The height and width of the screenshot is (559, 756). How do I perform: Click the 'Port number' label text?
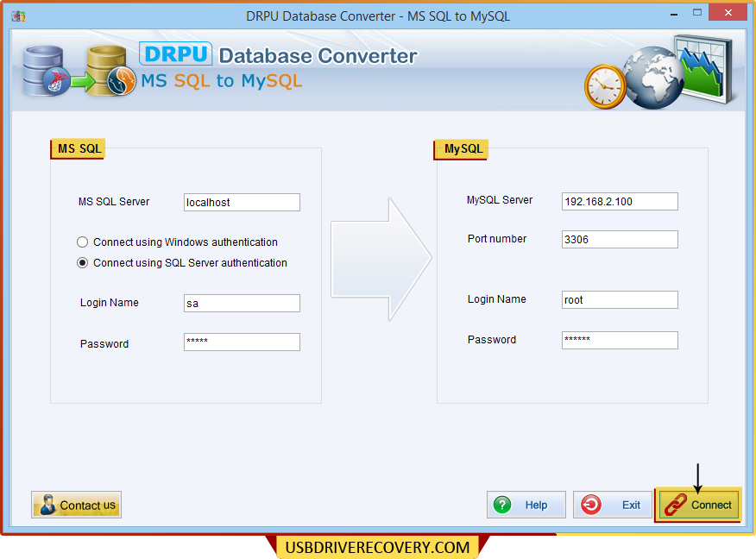[496, 239]
